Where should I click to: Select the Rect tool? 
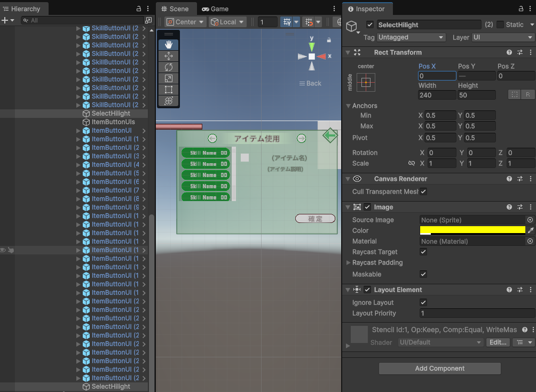click(x=168, y=90)
